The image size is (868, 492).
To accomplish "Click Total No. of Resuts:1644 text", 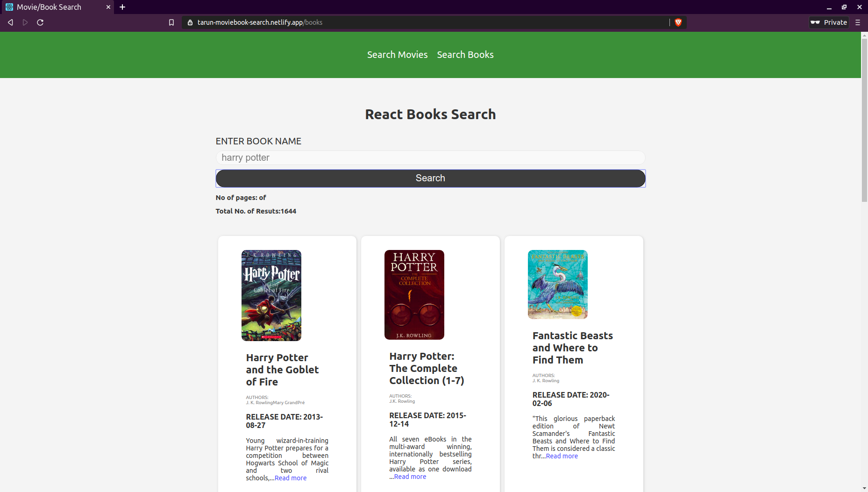I will point(256,211).
